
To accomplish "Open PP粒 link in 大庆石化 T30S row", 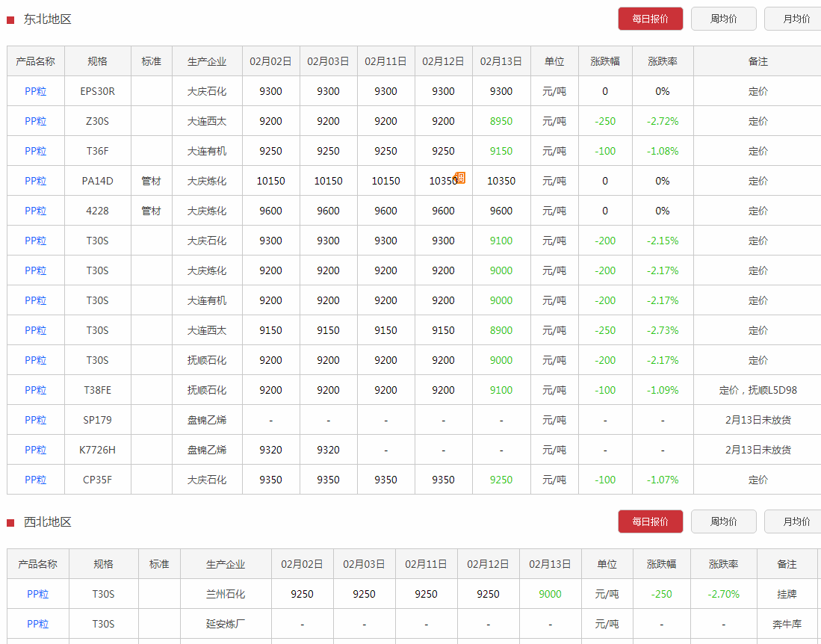I will (x=36, y=241).
